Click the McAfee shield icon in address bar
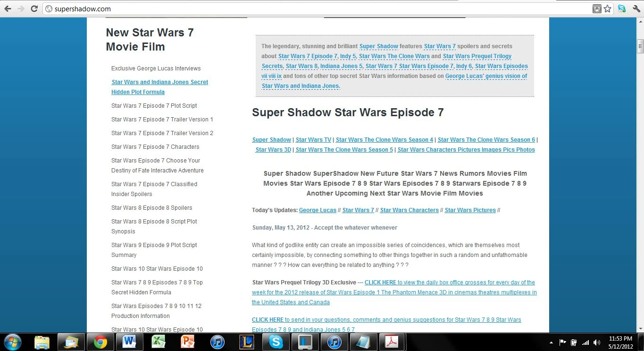 coord(597,9)
